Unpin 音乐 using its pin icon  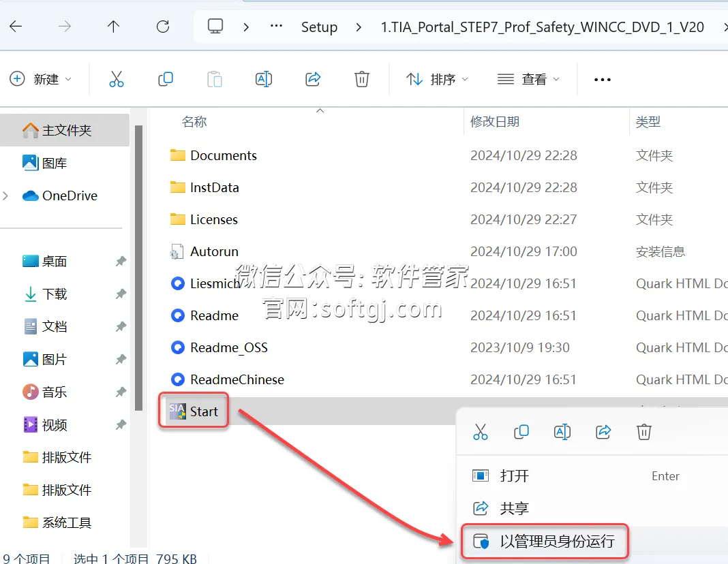pos(121,392)
